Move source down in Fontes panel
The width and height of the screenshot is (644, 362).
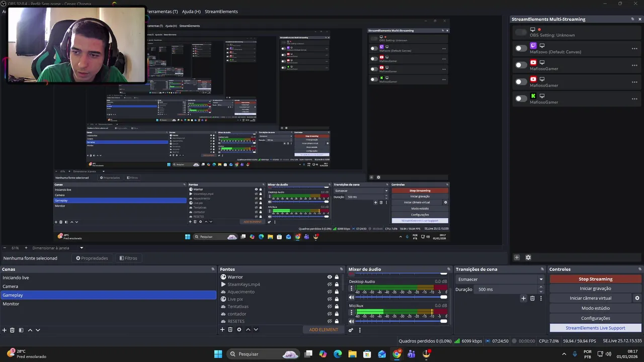256,329
